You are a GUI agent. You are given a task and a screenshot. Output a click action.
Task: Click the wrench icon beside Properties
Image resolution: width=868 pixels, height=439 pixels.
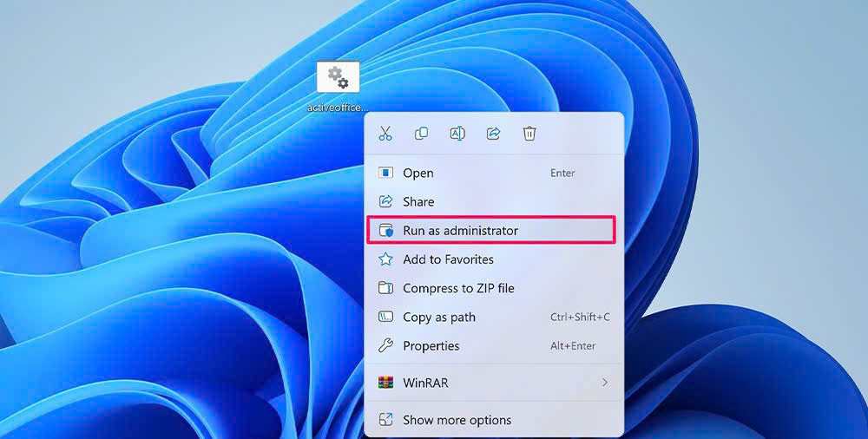(386, 345)
